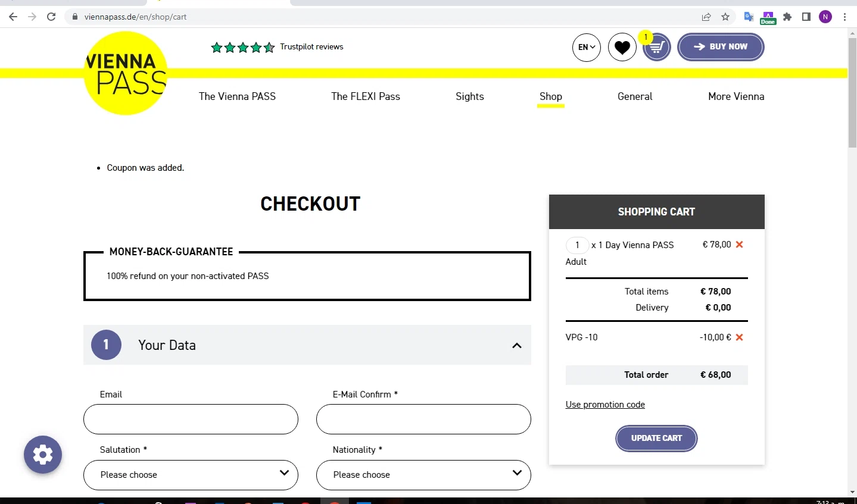Open the Nationality dropdown
This screenshot has height=504, width=857.
tap(423, 475)
